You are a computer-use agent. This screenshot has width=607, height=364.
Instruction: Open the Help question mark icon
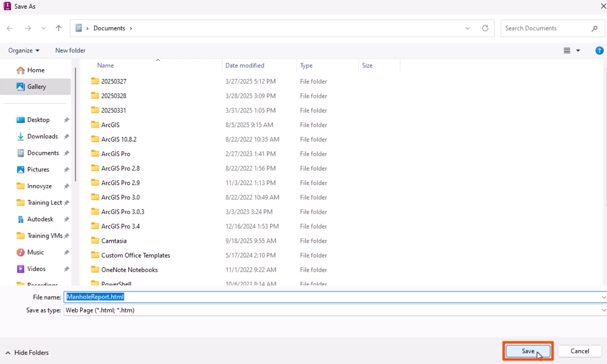tap(599, 50)
